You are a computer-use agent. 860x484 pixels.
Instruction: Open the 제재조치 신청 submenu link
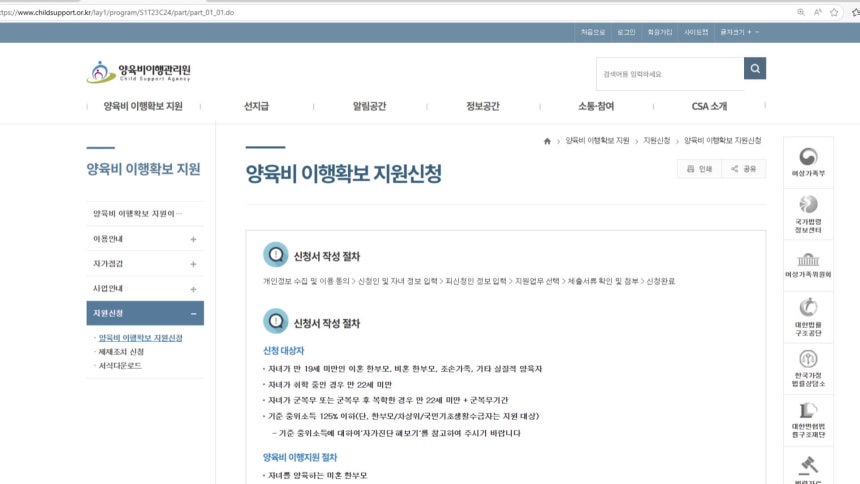coord(121,352)
